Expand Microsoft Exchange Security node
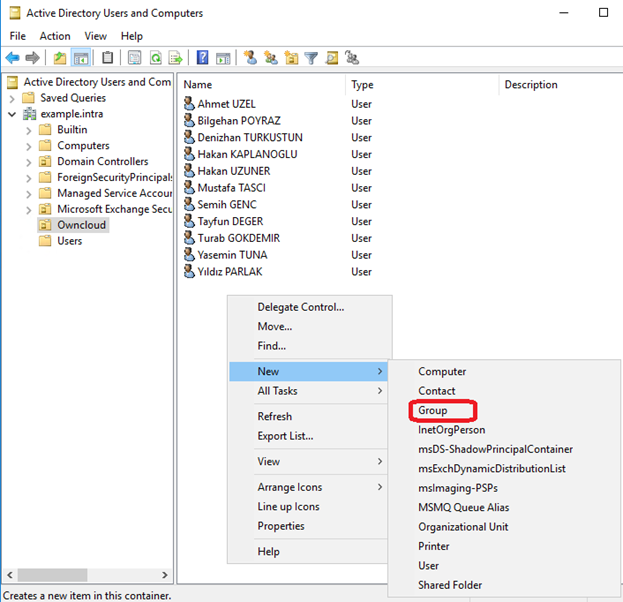This screenshot has height=602, width=623. pos(29,210)
